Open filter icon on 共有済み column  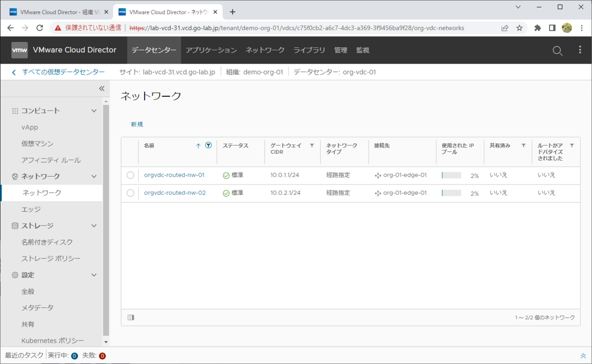coord(523,146)
